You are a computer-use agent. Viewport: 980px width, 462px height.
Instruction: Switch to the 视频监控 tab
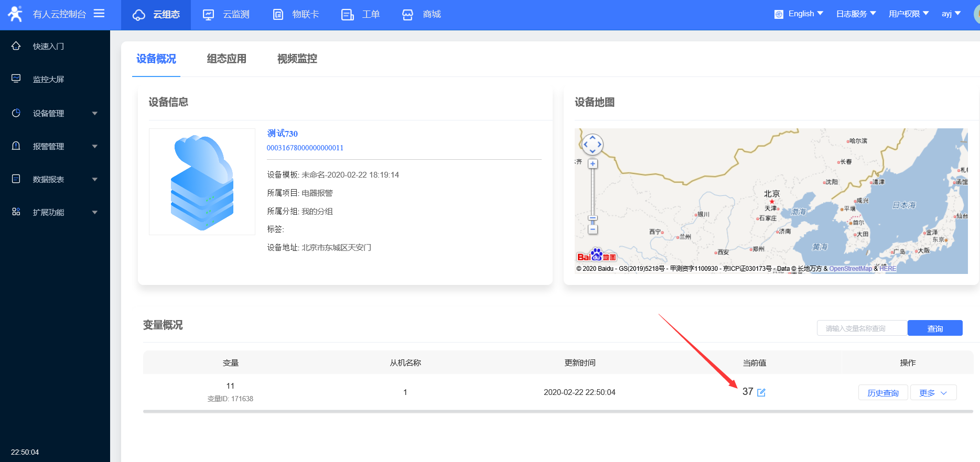(297, 59)
